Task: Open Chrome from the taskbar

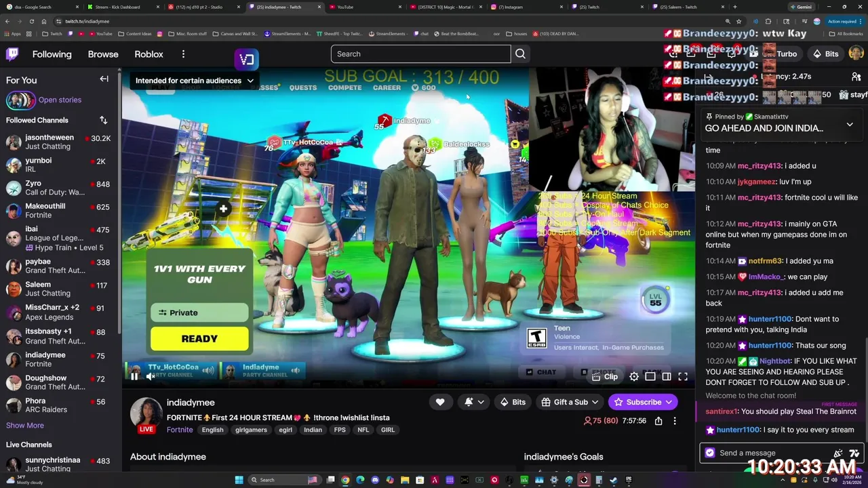Action: coord(345,480)
